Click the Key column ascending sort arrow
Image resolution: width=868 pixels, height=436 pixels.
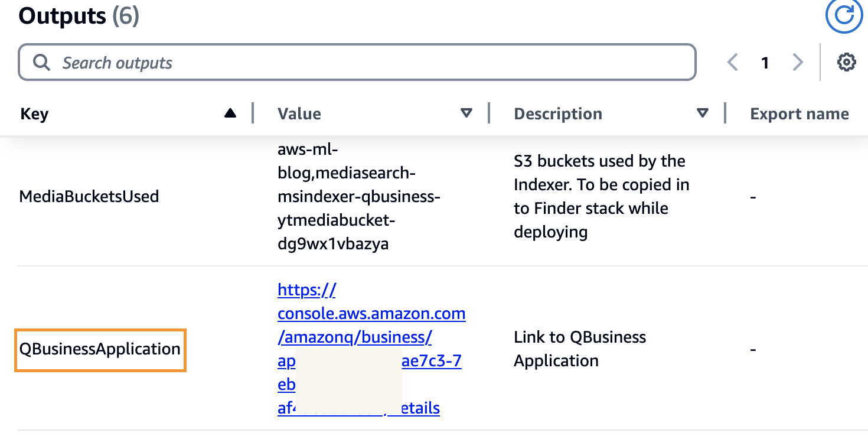(230, 113)
